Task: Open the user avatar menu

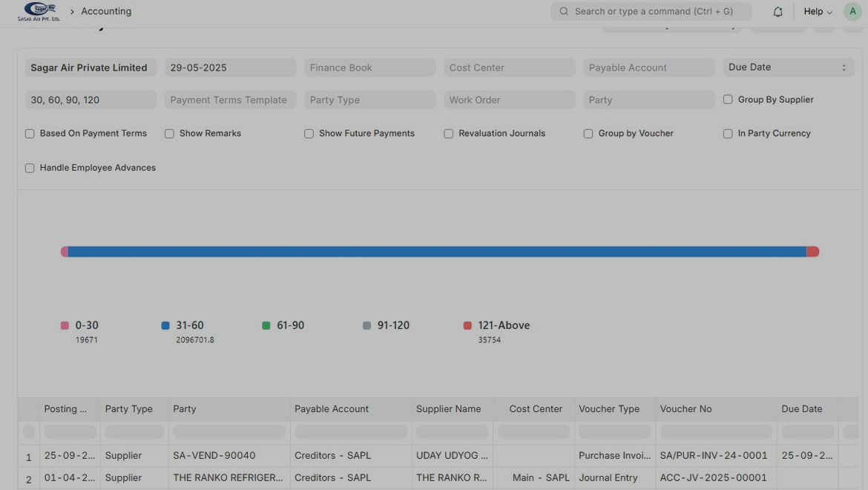Action: click(x=852, y=12)
